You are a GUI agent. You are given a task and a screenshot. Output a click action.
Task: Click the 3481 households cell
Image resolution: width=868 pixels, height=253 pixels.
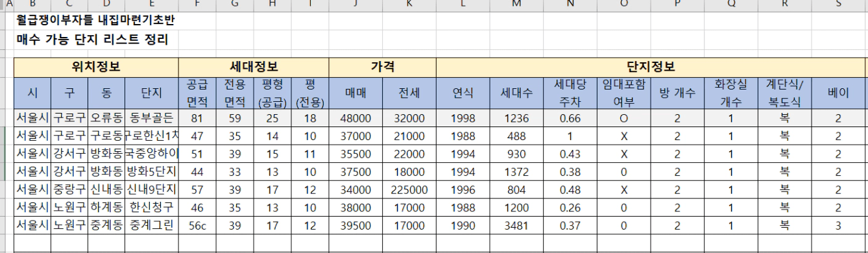point(516,226)
